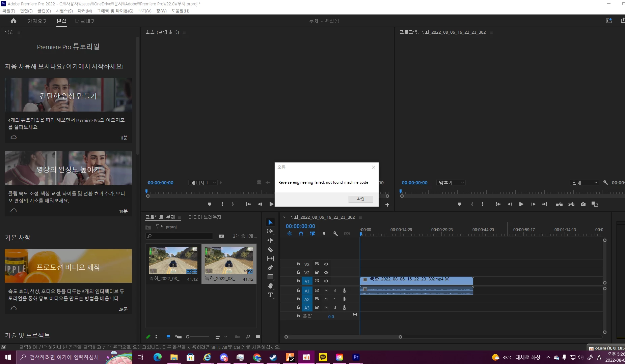
Task: Open the 페이지 1 dropdown in Source monitor
Action: [x=203, y=183]
